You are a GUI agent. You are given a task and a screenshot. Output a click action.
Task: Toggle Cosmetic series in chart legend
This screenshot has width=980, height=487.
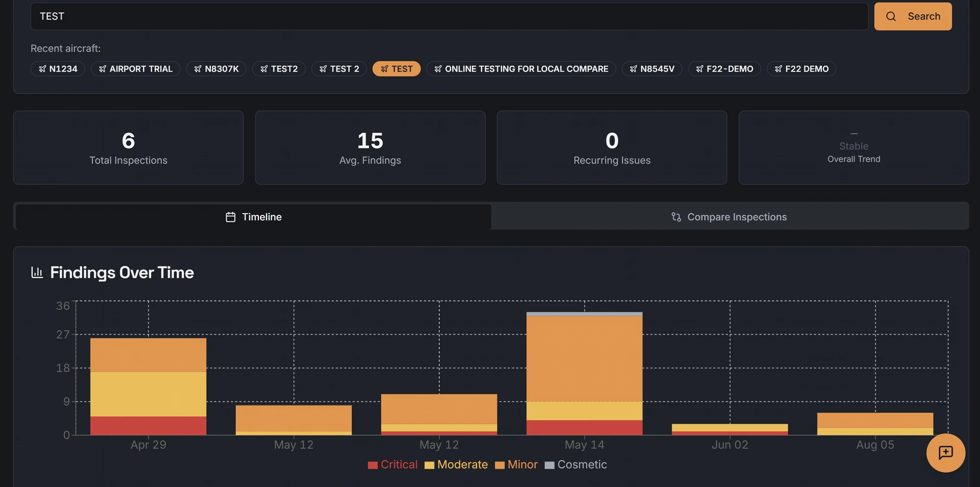click(576, 464)
